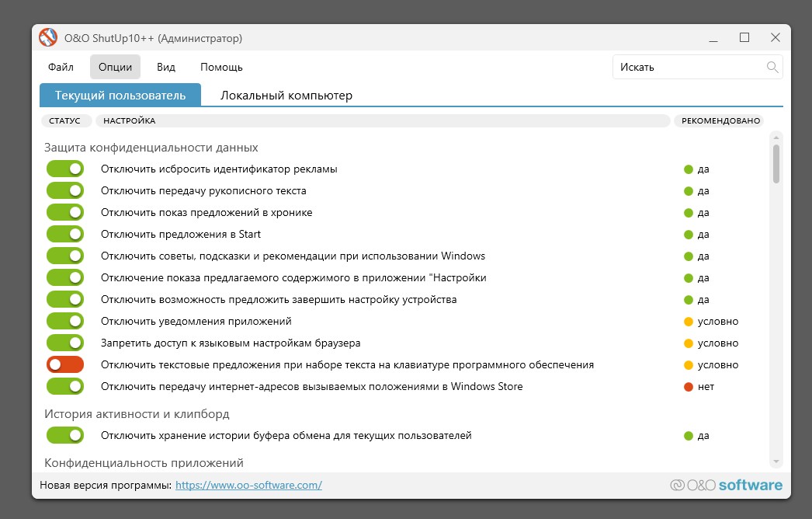The height and width of the screenshot is (519, 812).
Task: Enable the on-screen keyboard text suggestions setting
Action: point(65,365)
